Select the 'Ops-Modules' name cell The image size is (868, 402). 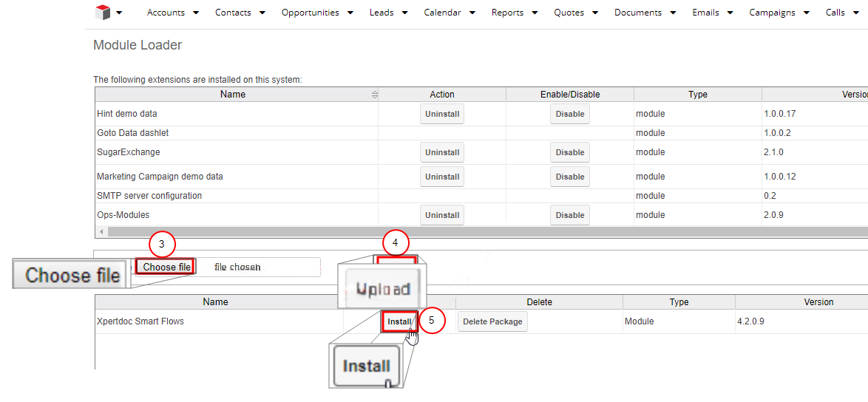pyautogui.click(x=123, y=215)
